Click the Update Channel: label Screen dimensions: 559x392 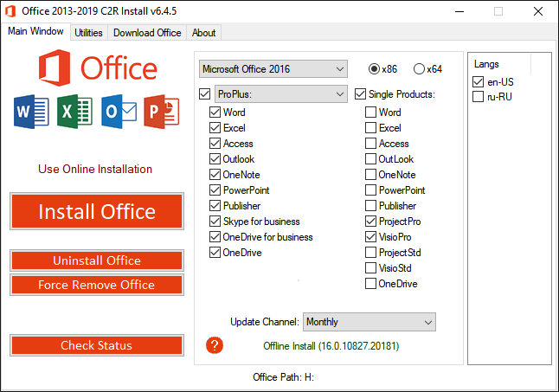click(x=265, y=322)
